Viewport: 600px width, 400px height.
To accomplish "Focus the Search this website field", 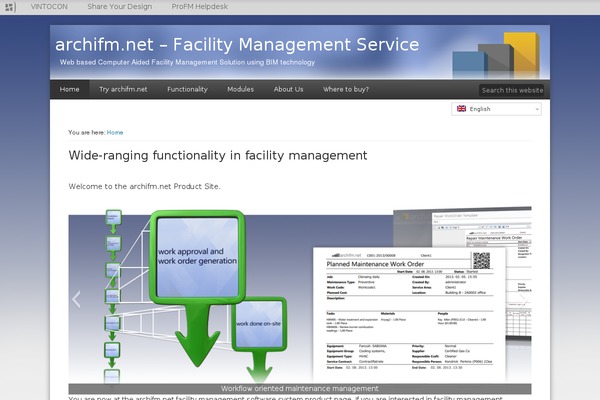I will [x=512, y=90].
